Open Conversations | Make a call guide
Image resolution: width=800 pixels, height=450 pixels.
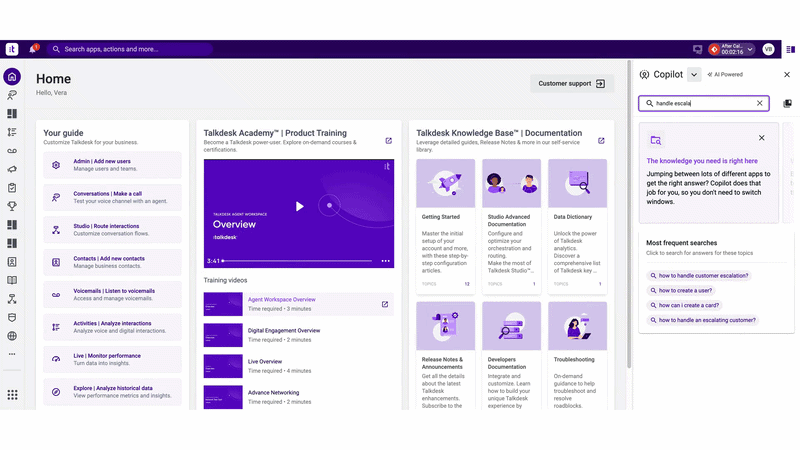point(112,197)
